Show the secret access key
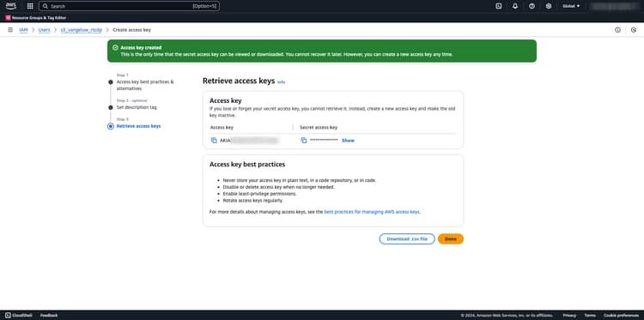The width and height of the screenshot is (644, 320). pyautogui.click(x=348, y=141)
